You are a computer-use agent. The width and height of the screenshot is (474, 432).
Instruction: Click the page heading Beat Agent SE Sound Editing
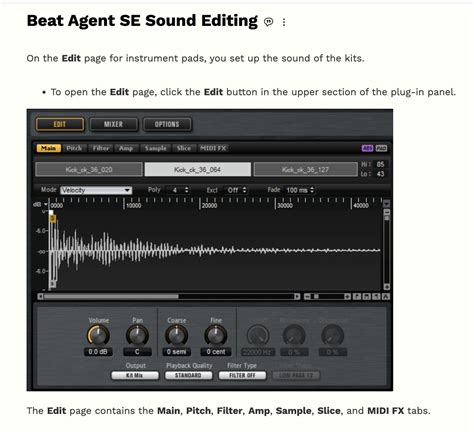(x=142, y=21)
